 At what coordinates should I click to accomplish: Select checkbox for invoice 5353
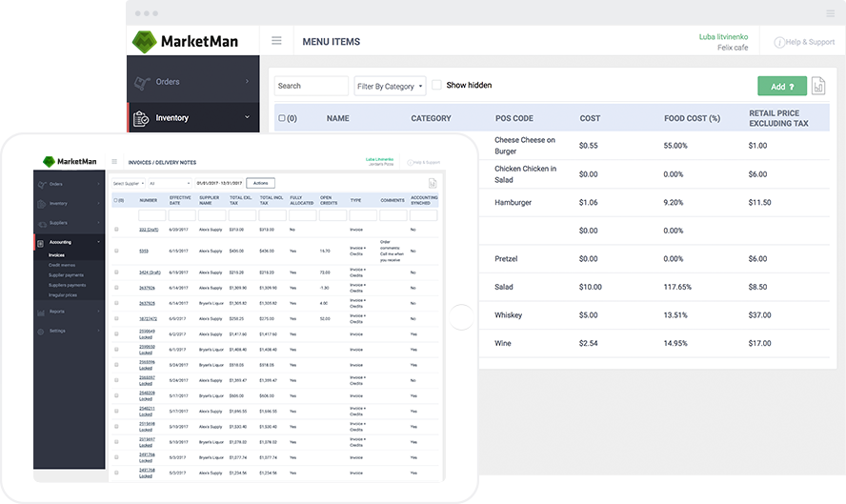click(x=116, y=251)
